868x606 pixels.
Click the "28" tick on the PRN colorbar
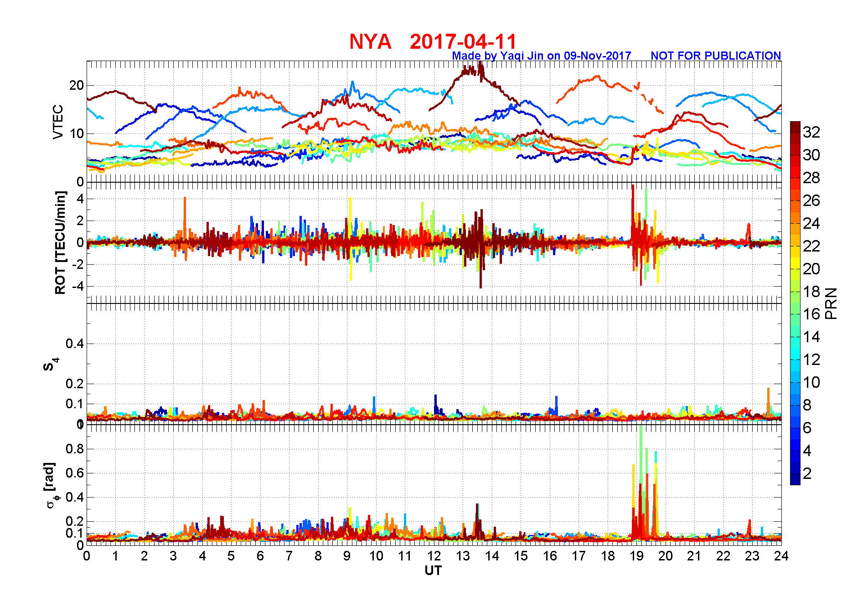tap(811, 178)
